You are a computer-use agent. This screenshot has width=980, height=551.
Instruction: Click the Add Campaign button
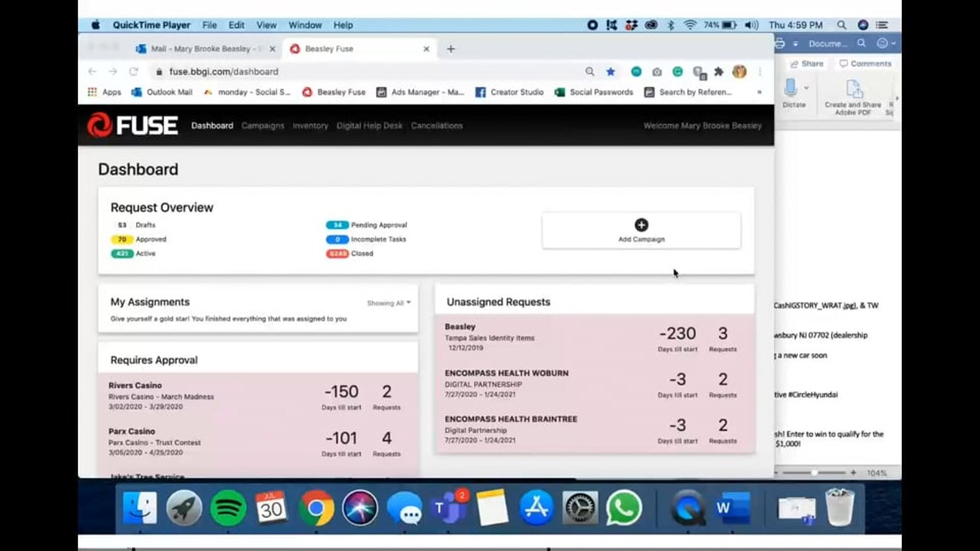(x=642, y=230)
